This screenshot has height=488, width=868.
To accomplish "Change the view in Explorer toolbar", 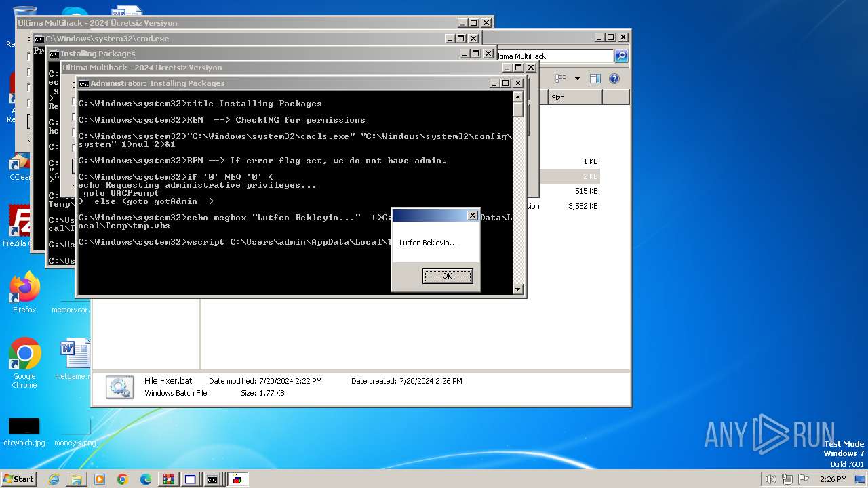I will coord(561,79).
